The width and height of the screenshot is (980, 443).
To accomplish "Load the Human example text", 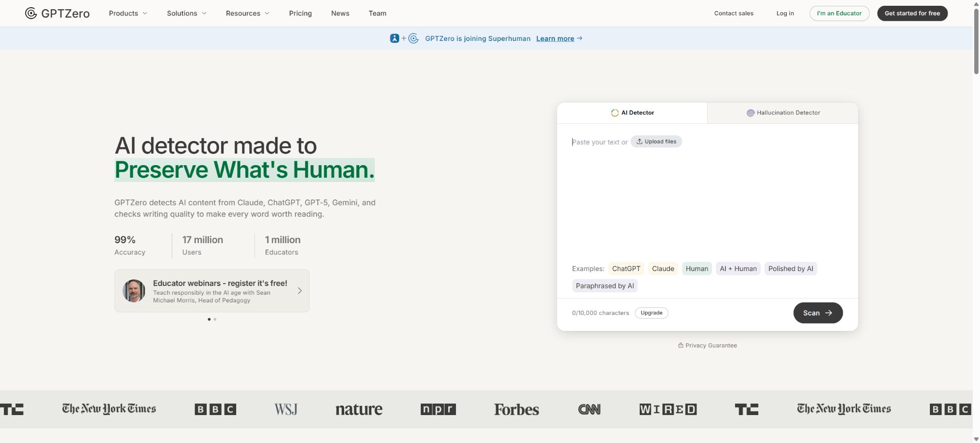I will pyautogui.click(x=697, y=269).
